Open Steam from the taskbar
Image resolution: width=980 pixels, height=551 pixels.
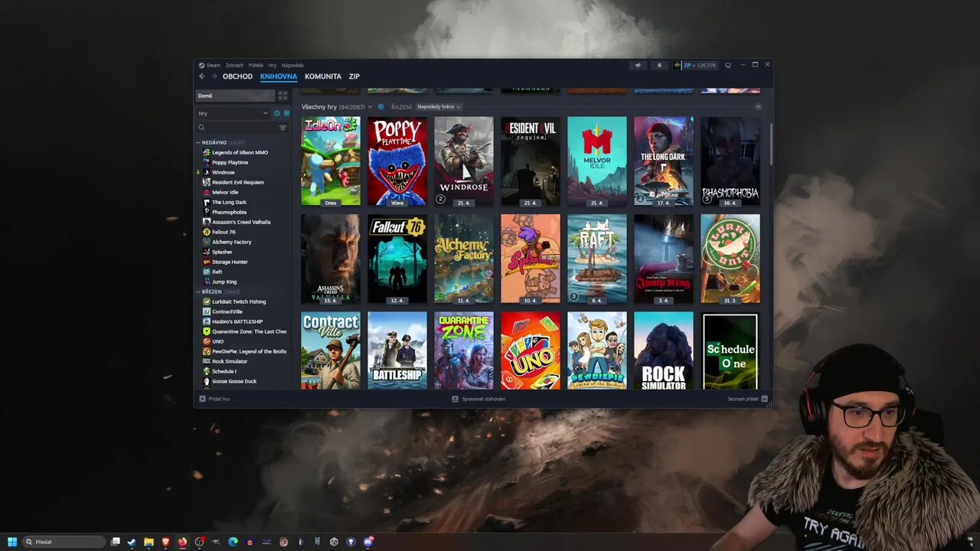(x=132, y=542)
